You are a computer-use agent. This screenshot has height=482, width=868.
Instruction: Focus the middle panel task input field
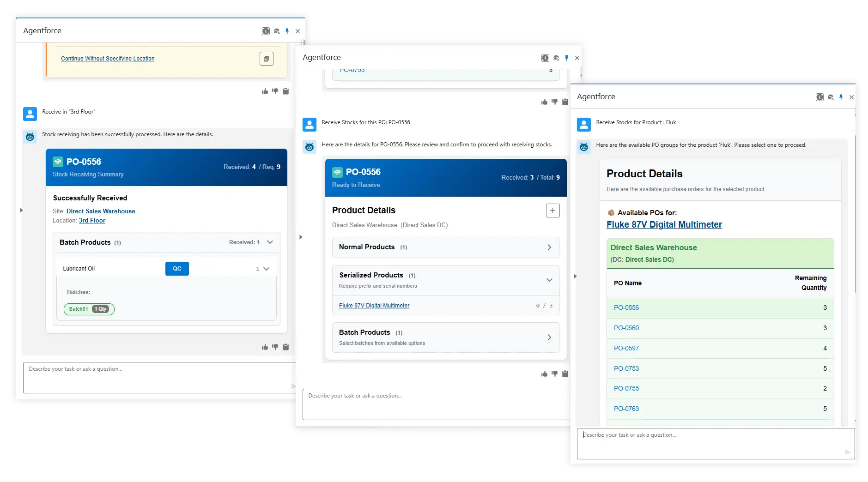437,404
